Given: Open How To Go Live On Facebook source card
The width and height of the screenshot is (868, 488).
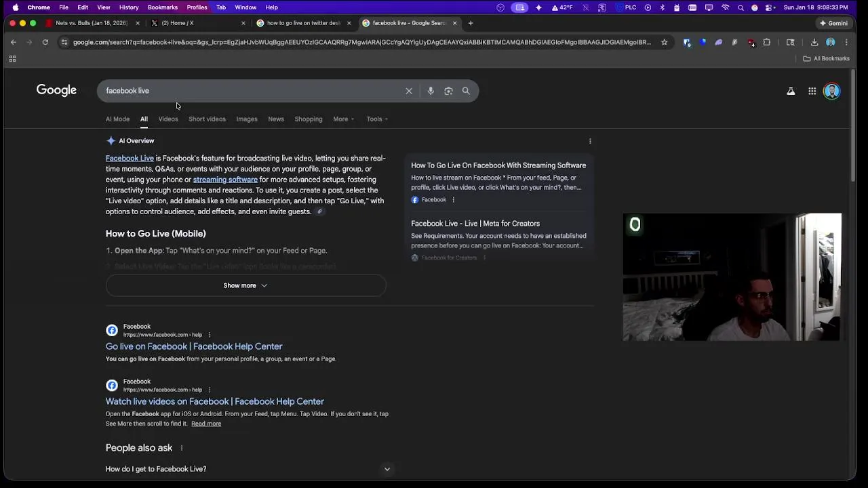Looking at the screenshot, I should tap(498, 165).
